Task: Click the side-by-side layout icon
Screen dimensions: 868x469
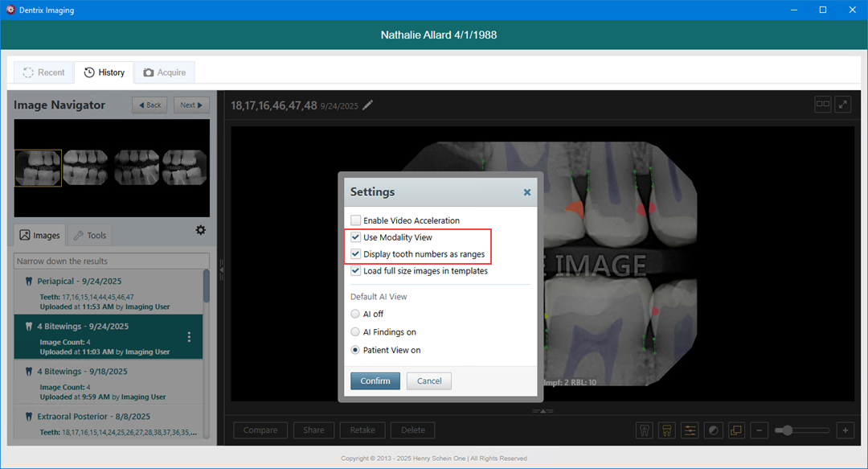Action: [x=822, y=104]
